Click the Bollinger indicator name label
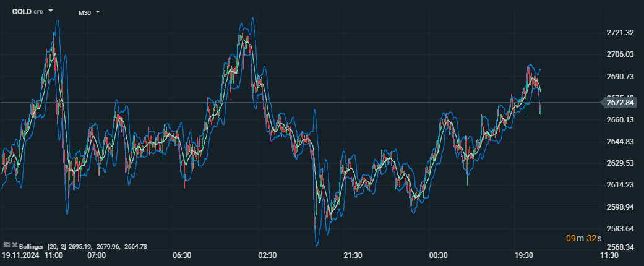644x266 pixels. point(32,246)
